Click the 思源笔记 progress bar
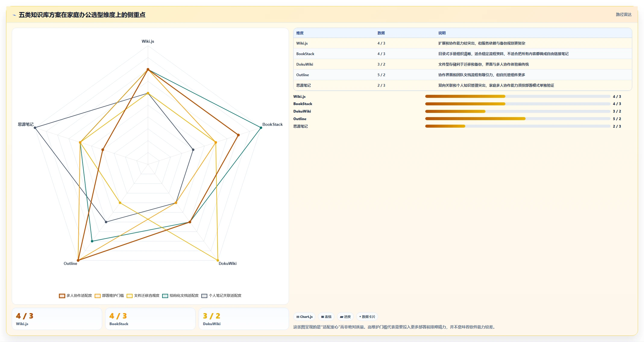644x342 pixels. (x=518, y=126)
